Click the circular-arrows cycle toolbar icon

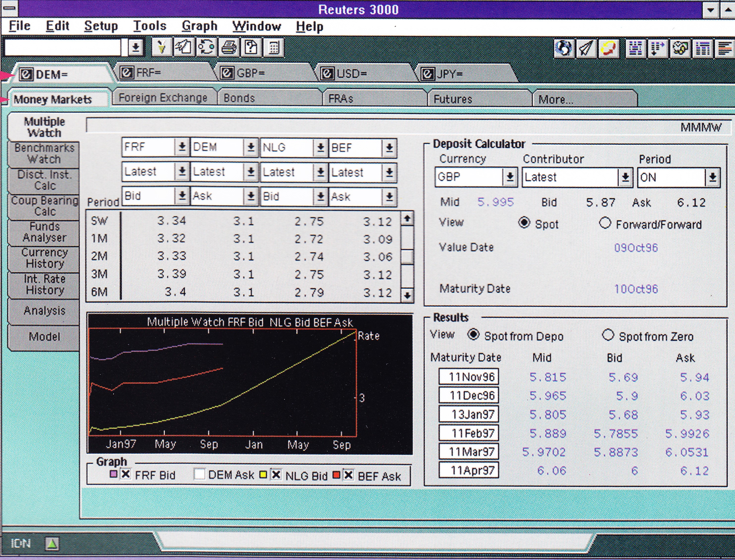click(206, 47)
